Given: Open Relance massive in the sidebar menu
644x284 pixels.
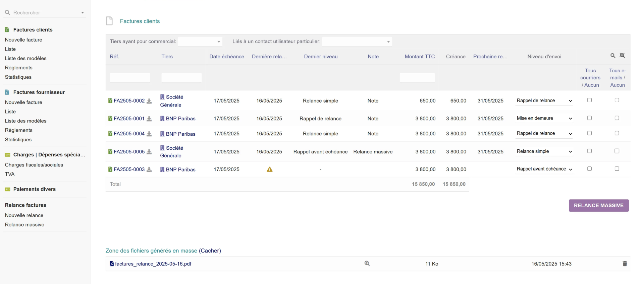Looking at the screenshot, I should [x=24, y=225].
